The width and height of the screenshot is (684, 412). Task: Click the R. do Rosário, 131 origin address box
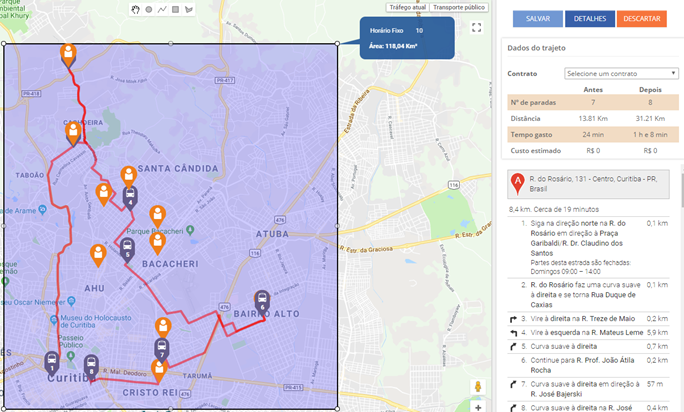point(588,184)
